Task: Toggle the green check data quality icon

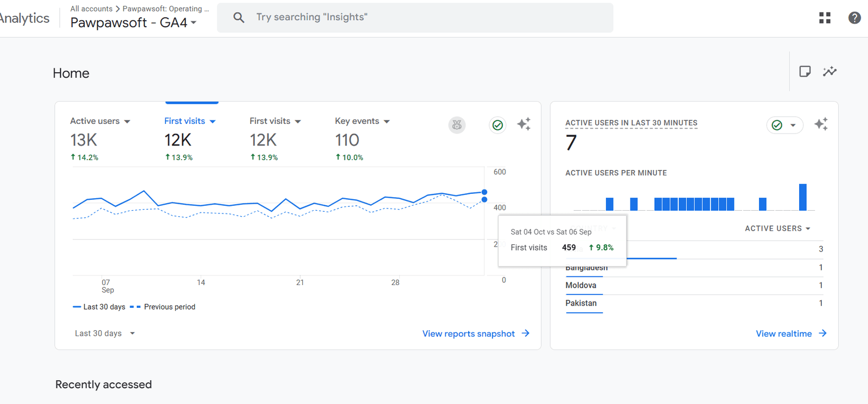Action: coord(497,125)
